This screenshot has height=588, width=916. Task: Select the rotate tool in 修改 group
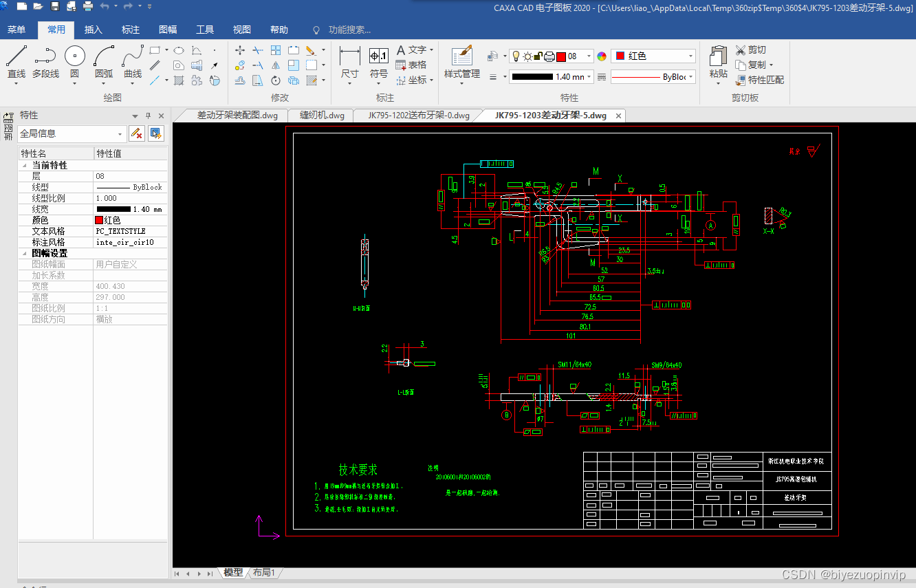click(x=276, y=80)
